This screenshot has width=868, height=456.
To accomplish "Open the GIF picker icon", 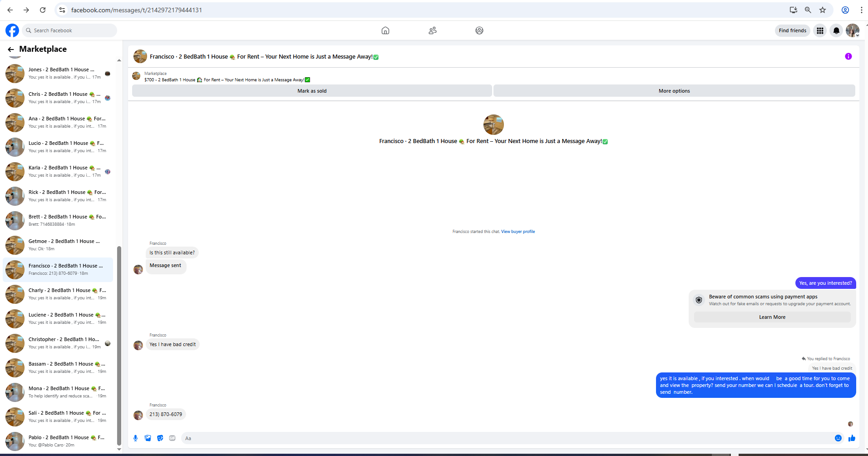I will [173, 438].
